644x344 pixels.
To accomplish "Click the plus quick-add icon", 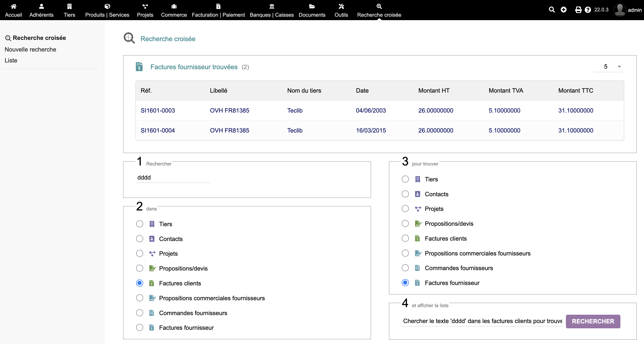I will point(563,10).
